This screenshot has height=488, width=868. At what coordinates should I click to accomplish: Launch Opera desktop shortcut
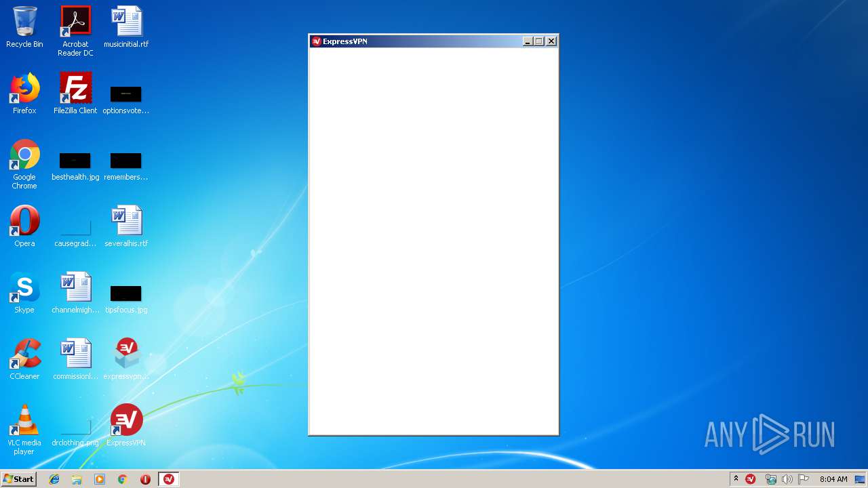tap(24, 226)
